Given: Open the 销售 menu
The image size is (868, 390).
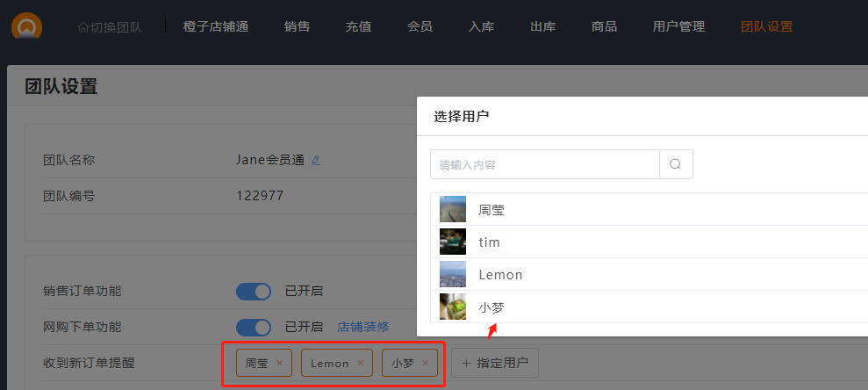Looking at the screenshot, I should (x=297, y=26).
